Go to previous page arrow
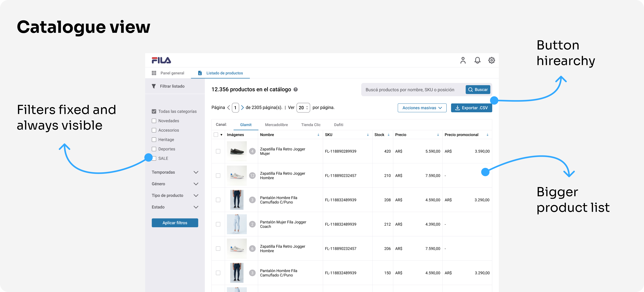Viewport: 644px width, 292px height. coord(228,108)
